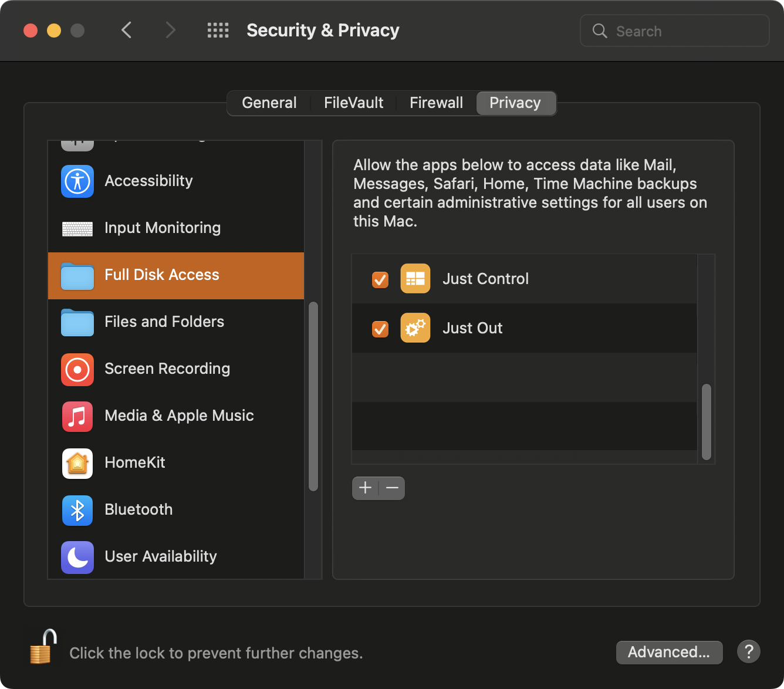
Task: Select the Accessibility label
Action: pyautogui.click(x=148, y=181)
